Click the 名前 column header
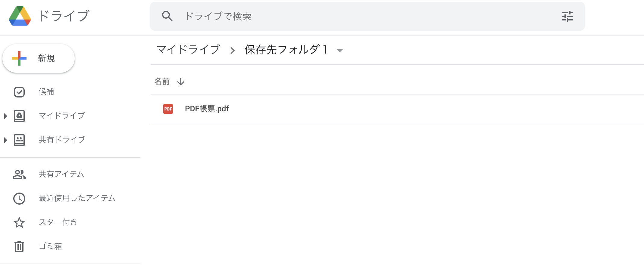The image size is (644, 275). coord(162,81)
